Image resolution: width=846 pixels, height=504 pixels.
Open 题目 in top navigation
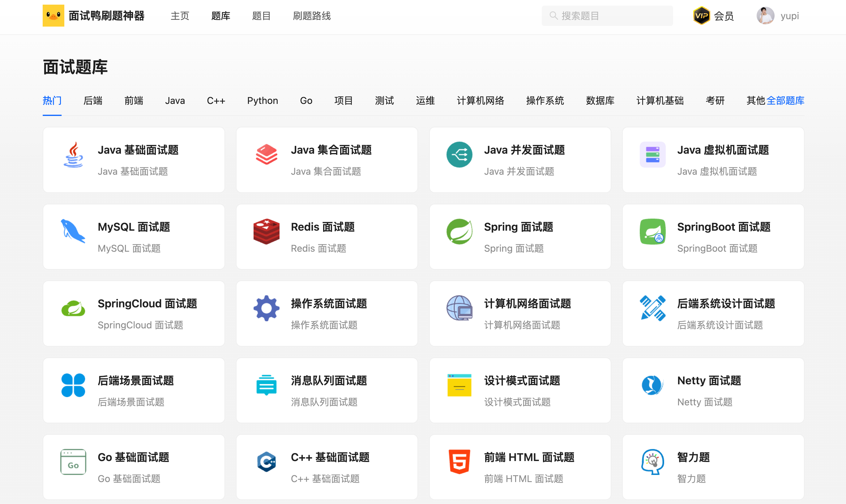[262, 16]
